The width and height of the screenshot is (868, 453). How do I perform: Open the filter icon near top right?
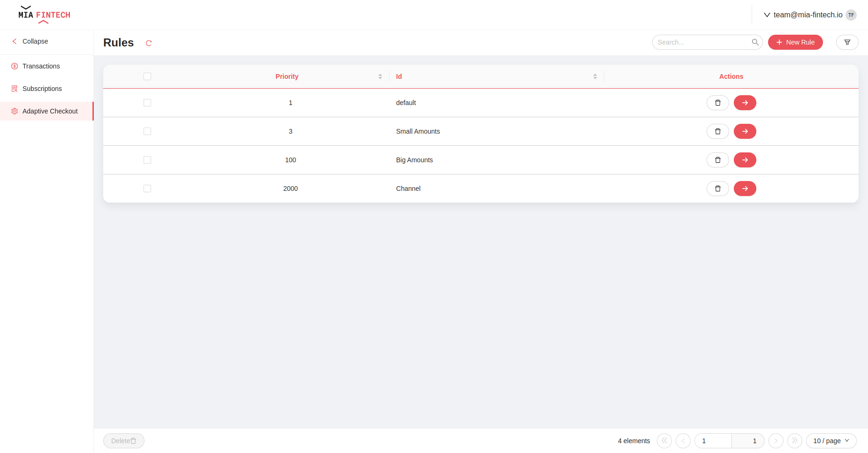pyautogui.click(x=847, y=42)
